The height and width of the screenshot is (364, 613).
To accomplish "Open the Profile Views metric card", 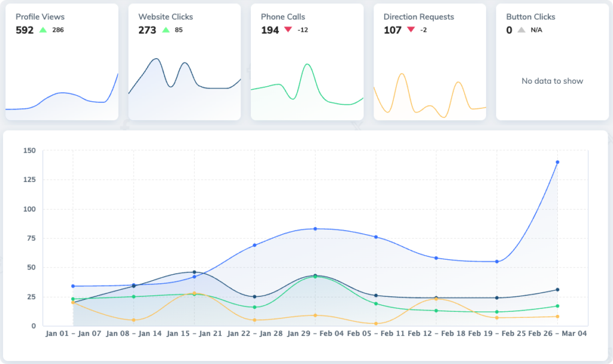I will point(61,60).
